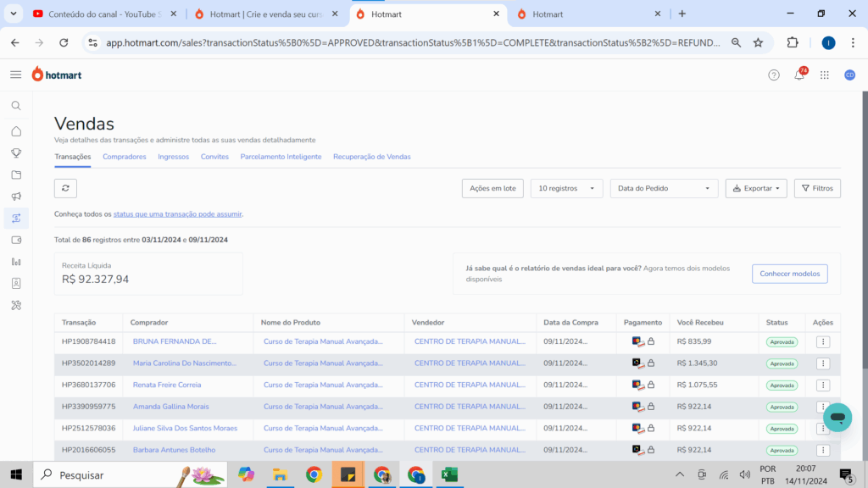Screen dimensions: 868x488
Task: Open the contact card icon in the sidebar
Action: coord(16,283)
